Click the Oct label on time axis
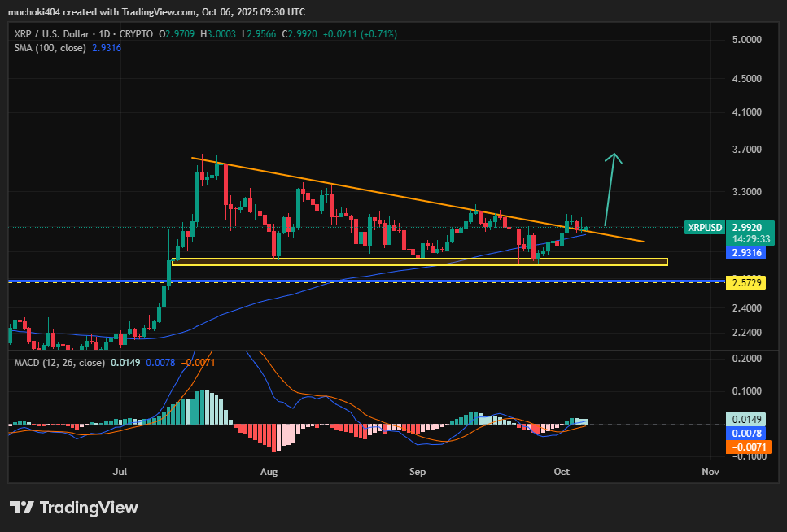 [x=561, y=471]
